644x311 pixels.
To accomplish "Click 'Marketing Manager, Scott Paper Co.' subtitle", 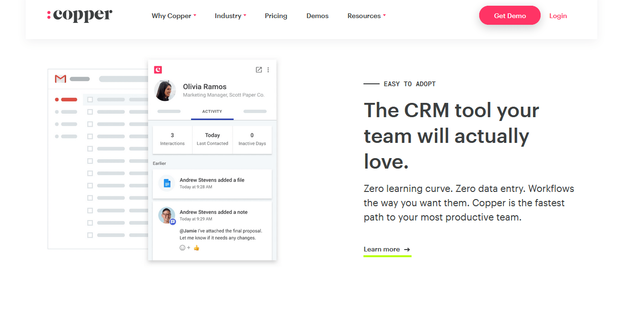I will 223,95.
